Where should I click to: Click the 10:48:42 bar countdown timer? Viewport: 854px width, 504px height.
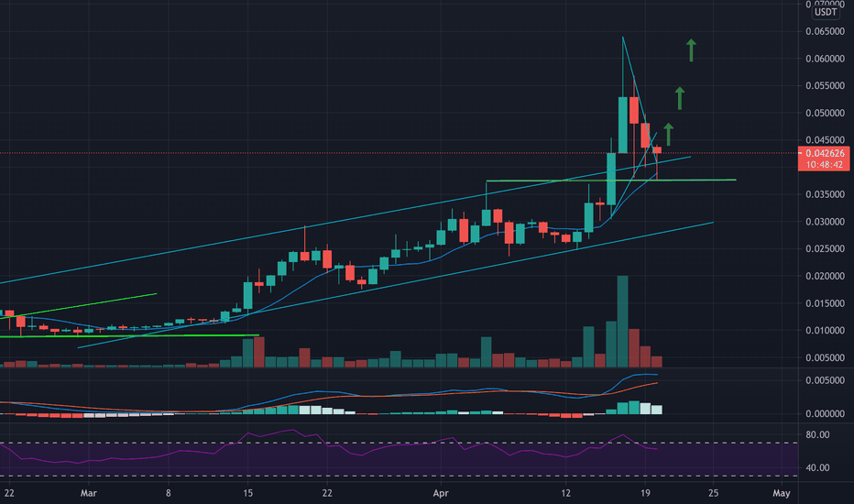(825, 165)
